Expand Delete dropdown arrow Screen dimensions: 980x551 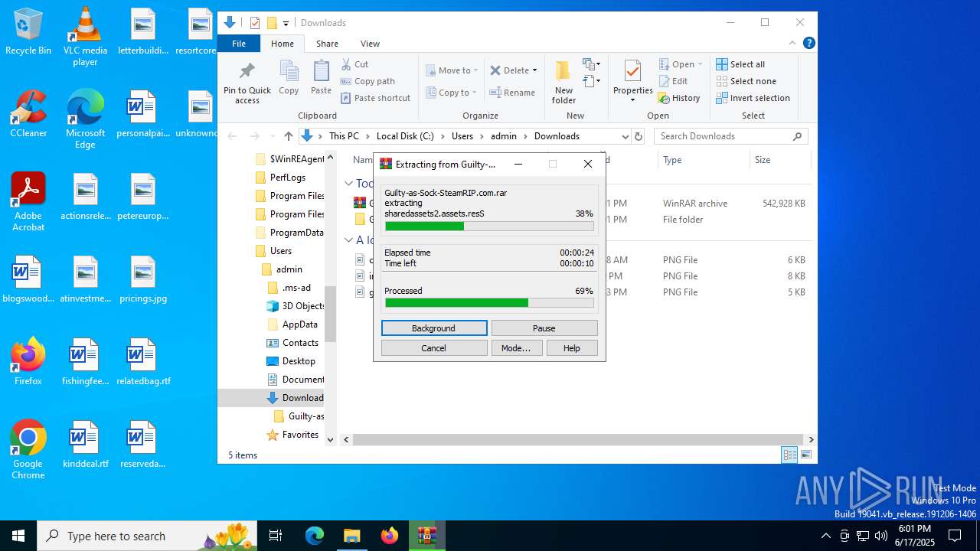pyautogui.click(x=534, y=70)
